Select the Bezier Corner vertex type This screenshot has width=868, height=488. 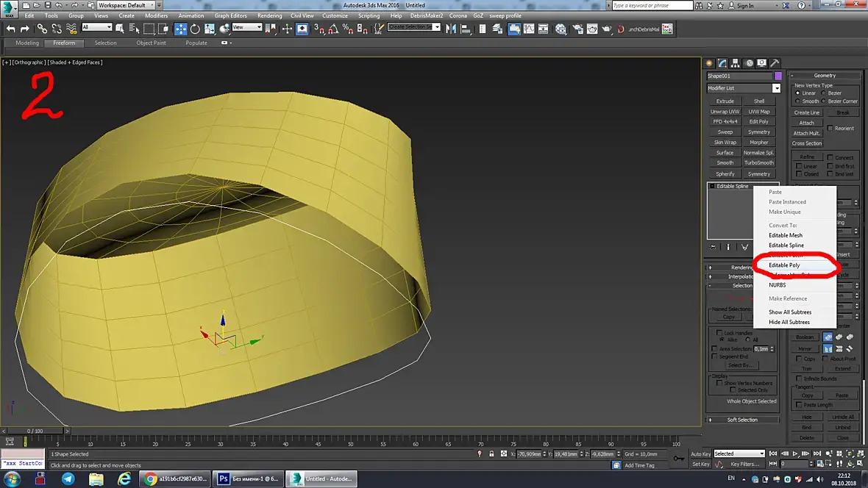pos(825,101)
